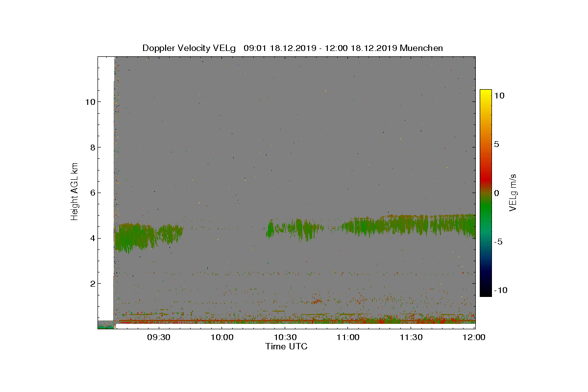
Task: Click the colorbar value 10 at top
Action: tap(499, 96)
